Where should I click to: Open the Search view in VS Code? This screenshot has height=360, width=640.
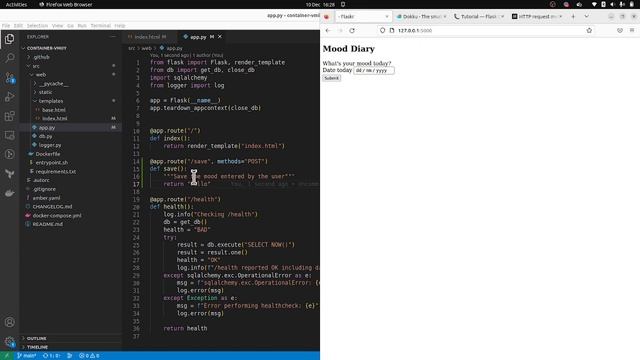(x=9, y=58)
